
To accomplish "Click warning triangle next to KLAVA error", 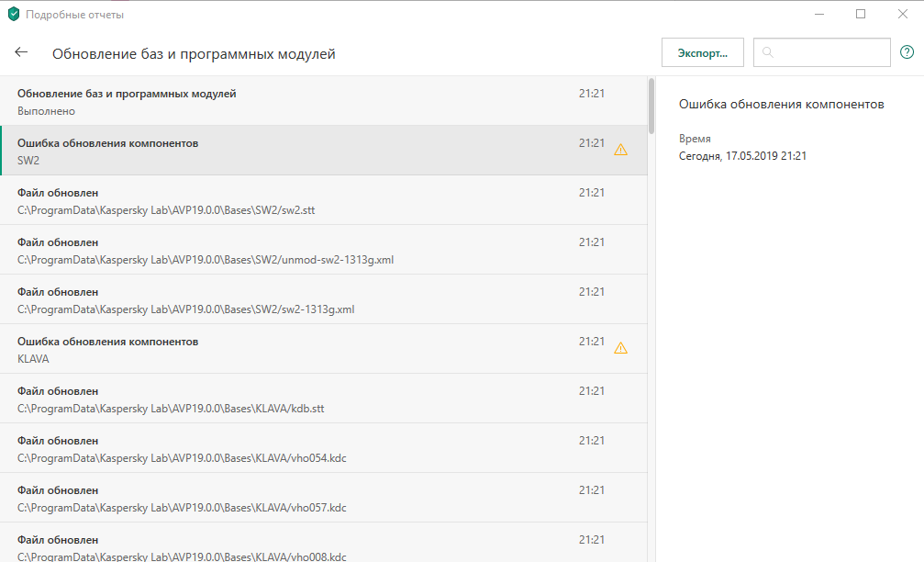I will click(x=621, y=348).
